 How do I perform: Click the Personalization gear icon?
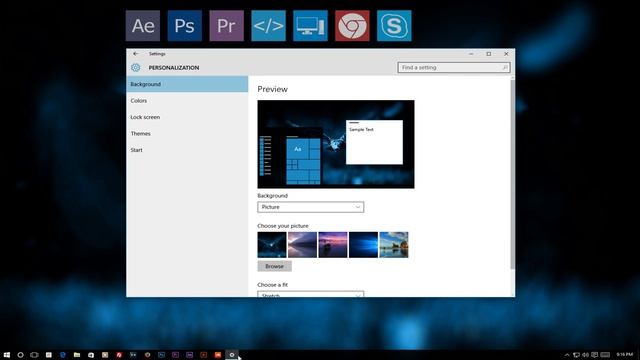[x=136, y=67]
